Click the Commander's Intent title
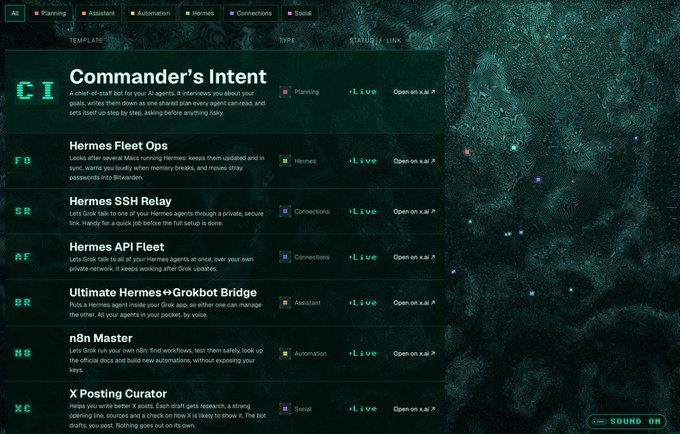 tap(168, 77)
